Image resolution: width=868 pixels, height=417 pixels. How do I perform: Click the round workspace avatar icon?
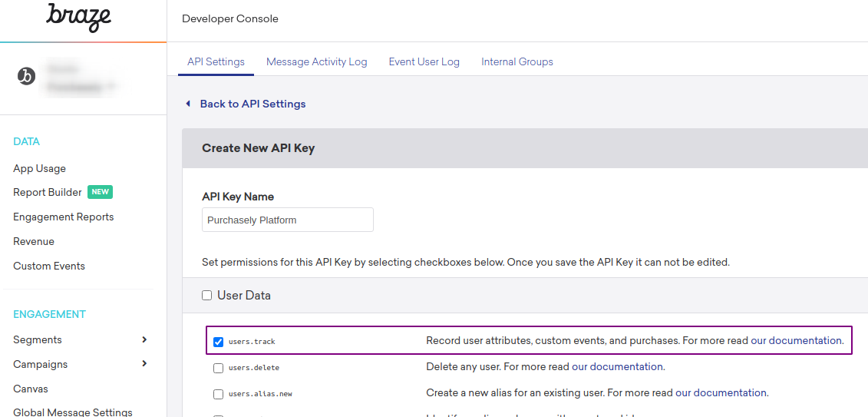pyautogui.click(x=26, y=77)
